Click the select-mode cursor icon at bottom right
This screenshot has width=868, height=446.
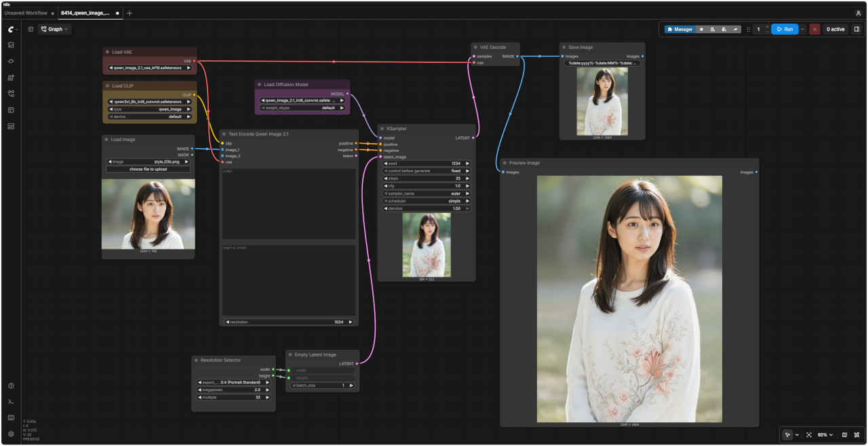pyautogui.click(x=787, y=434)
